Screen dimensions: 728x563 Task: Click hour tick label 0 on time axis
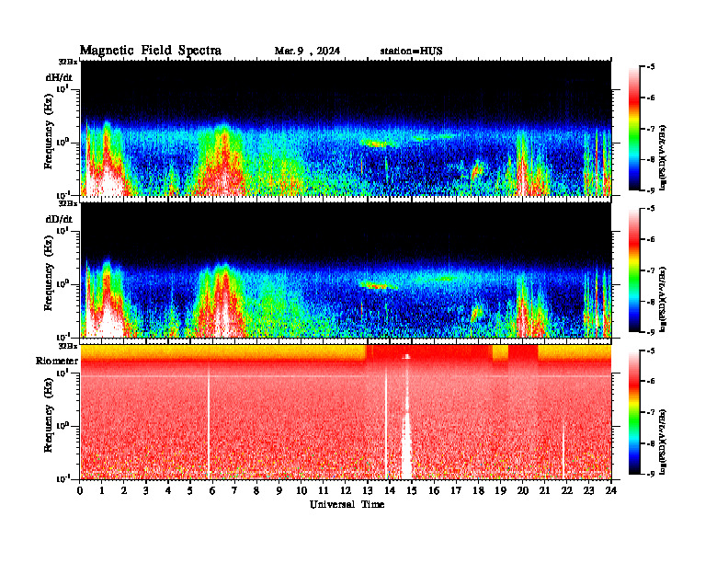point(80,490)
